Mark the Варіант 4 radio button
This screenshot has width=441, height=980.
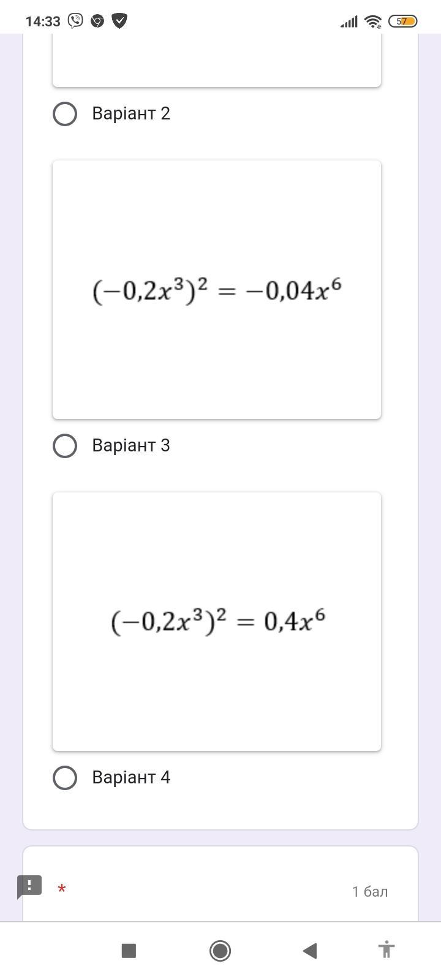[x=65, y=778]
